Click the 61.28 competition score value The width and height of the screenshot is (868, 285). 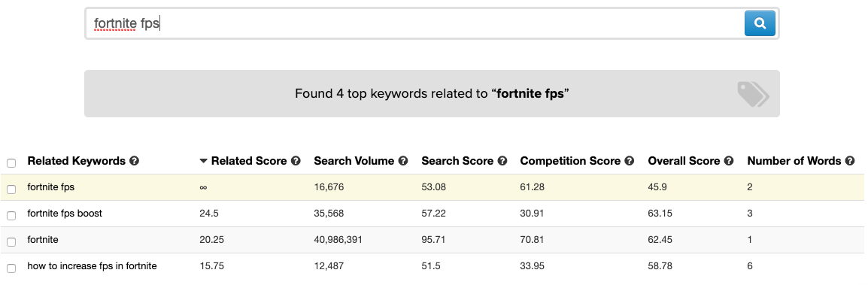click(x=532, y=187)
